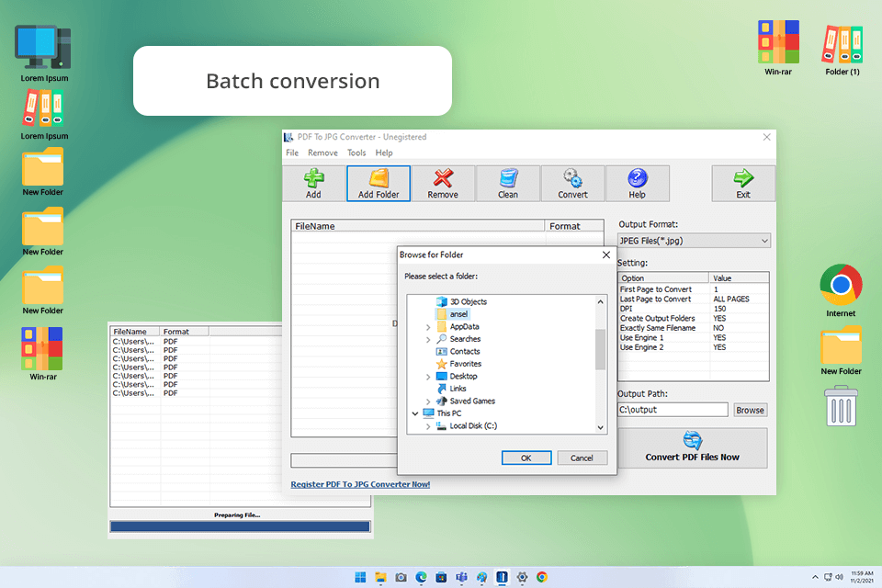This screenshot has height=588, width=882.
Task: Click the folder tree scroll down arrow
Action: pos(600,427)
